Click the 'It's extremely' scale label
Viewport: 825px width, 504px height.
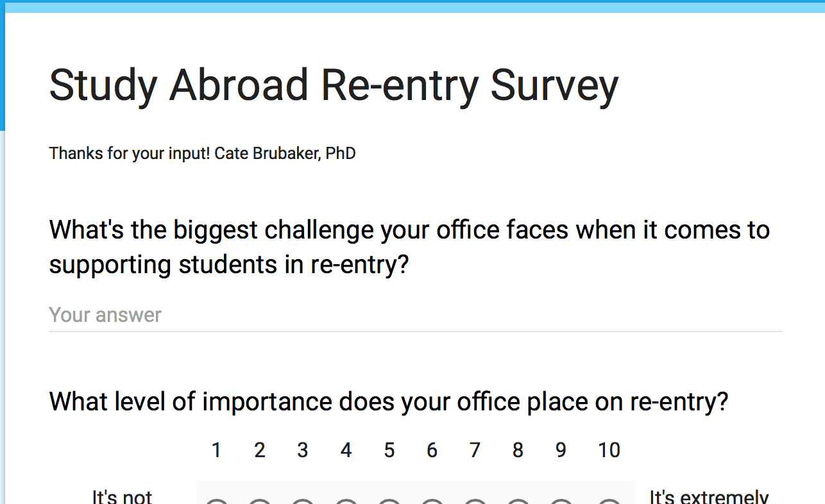[x=709, y=496]
